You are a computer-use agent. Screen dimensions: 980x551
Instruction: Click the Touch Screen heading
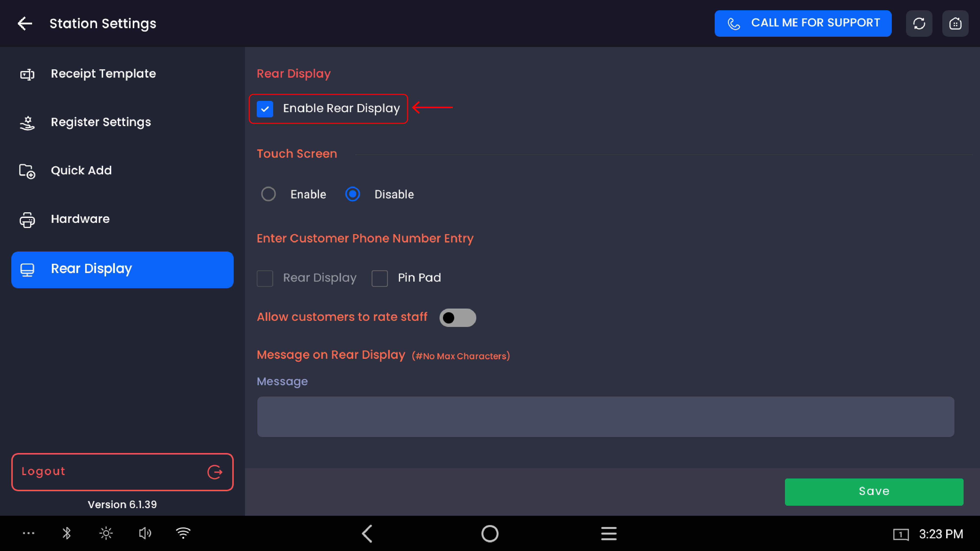point(297,154)
